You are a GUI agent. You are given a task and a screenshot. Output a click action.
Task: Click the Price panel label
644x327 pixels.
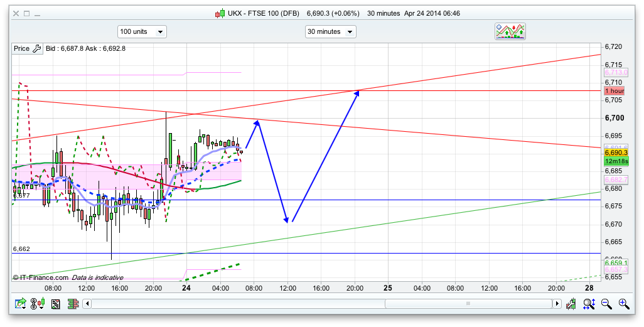[21, 48]
